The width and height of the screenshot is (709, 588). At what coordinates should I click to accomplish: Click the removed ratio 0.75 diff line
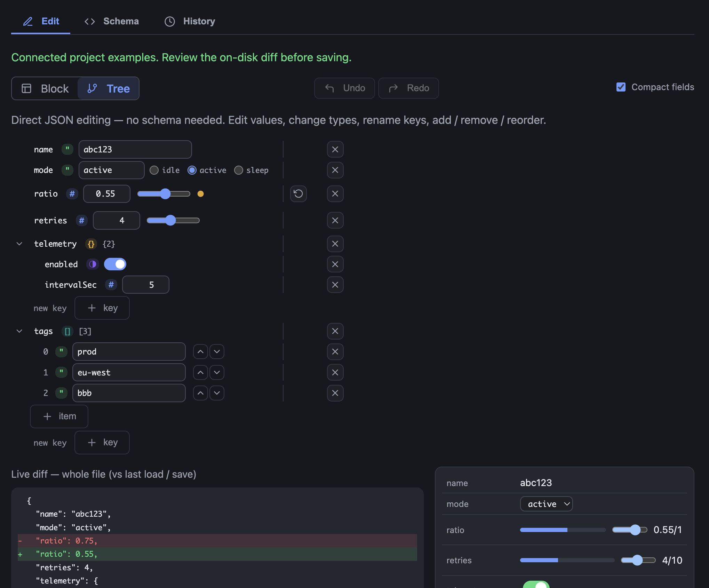coord(217,541)
